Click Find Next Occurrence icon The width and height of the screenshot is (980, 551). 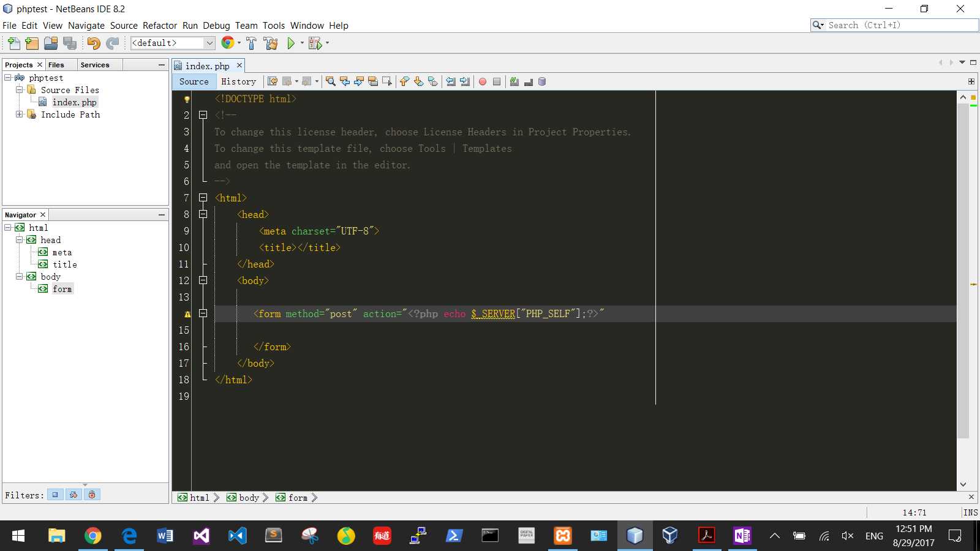tap(359, 81)
